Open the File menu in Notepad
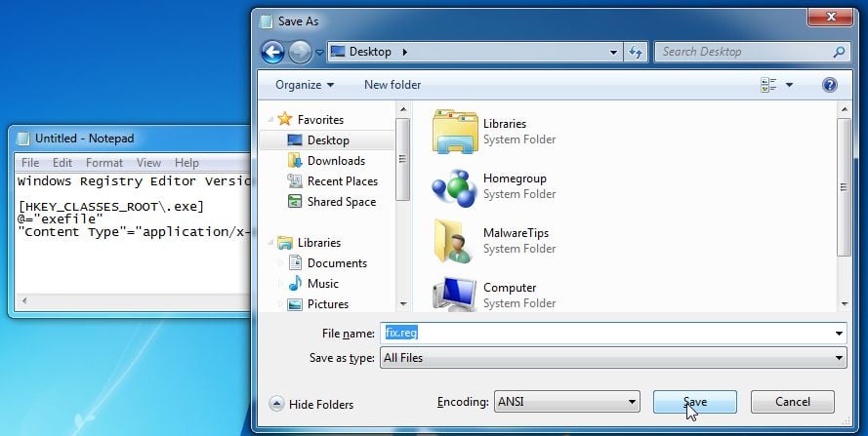 tap(30, 163)
